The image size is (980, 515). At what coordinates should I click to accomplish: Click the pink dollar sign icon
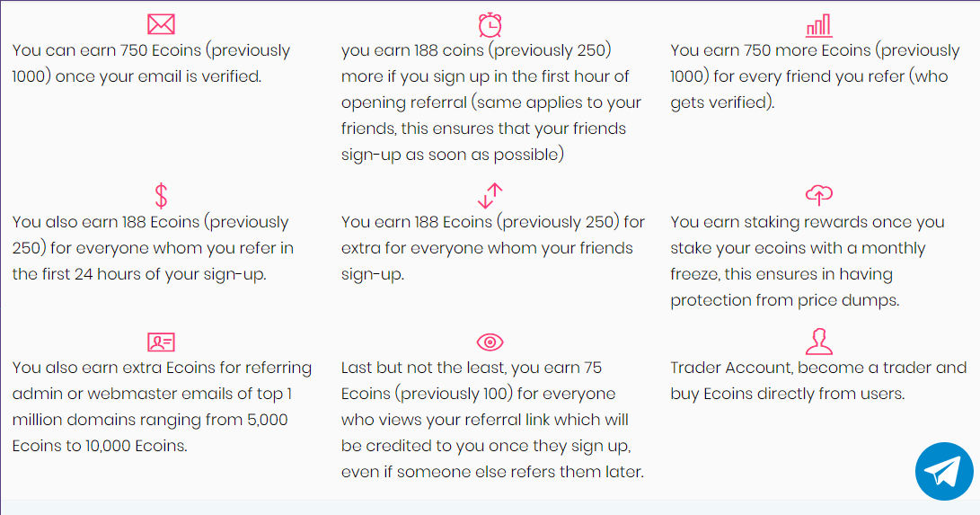[x=161, y=196]
